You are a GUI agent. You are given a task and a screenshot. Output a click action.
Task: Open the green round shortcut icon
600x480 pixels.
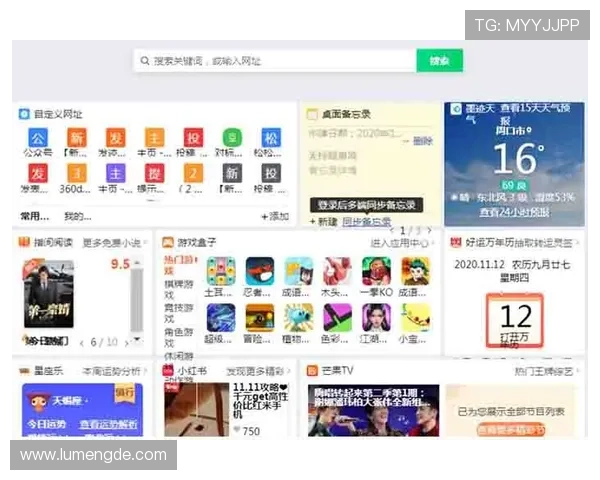tap(232, 138)
